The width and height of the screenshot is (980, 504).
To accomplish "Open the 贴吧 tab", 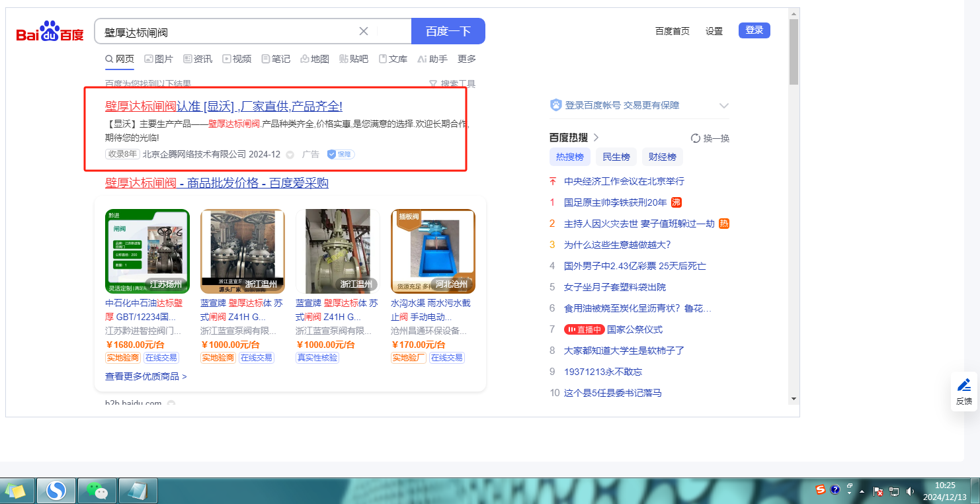I will tap(354, 59).
